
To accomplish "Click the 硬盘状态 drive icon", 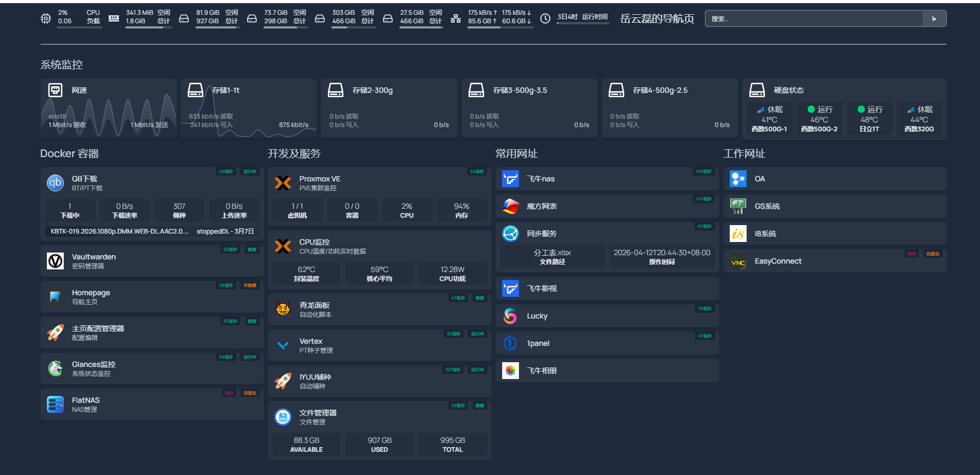I will [x=757, y=90].
